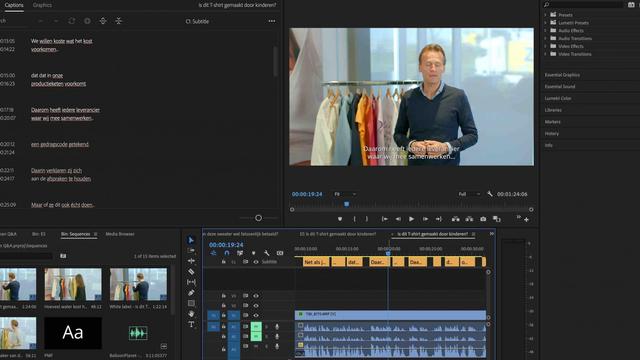Select the Bin: Sequences tab

click(76, 234)
